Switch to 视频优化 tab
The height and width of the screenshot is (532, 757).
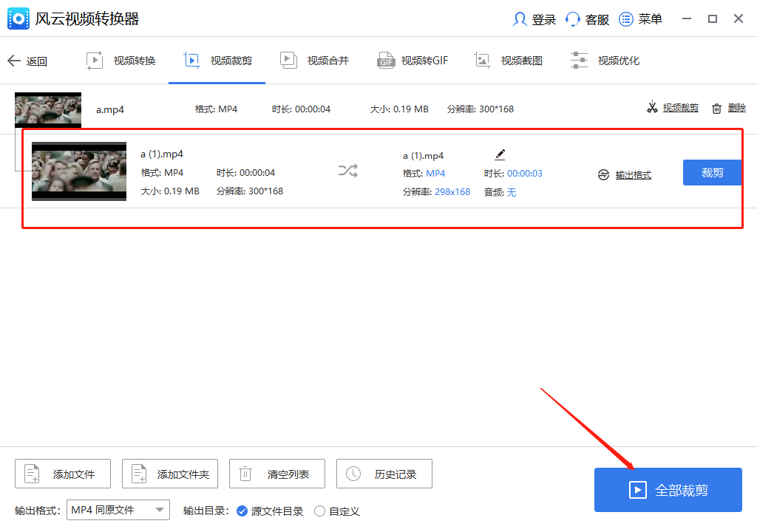[x=605, y=61]
